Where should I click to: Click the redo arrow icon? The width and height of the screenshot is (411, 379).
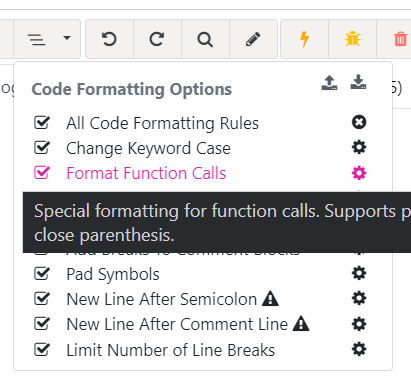(x=157, y=39)
